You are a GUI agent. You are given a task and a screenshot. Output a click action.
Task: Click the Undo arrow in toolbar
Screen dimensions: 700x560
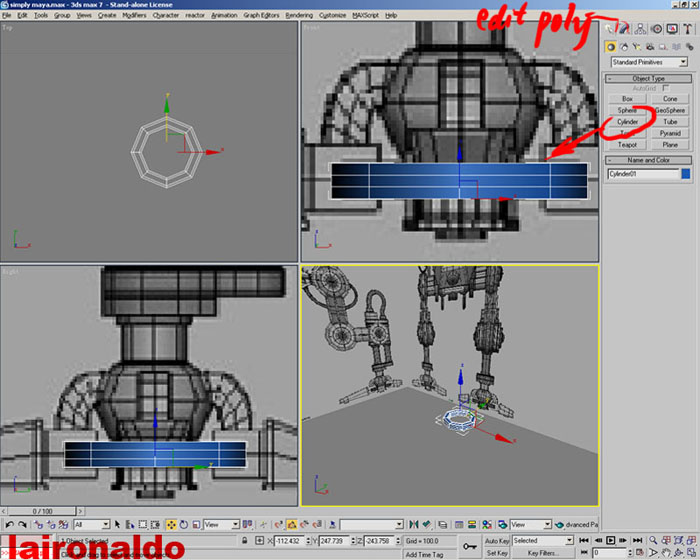pos(10,524)
